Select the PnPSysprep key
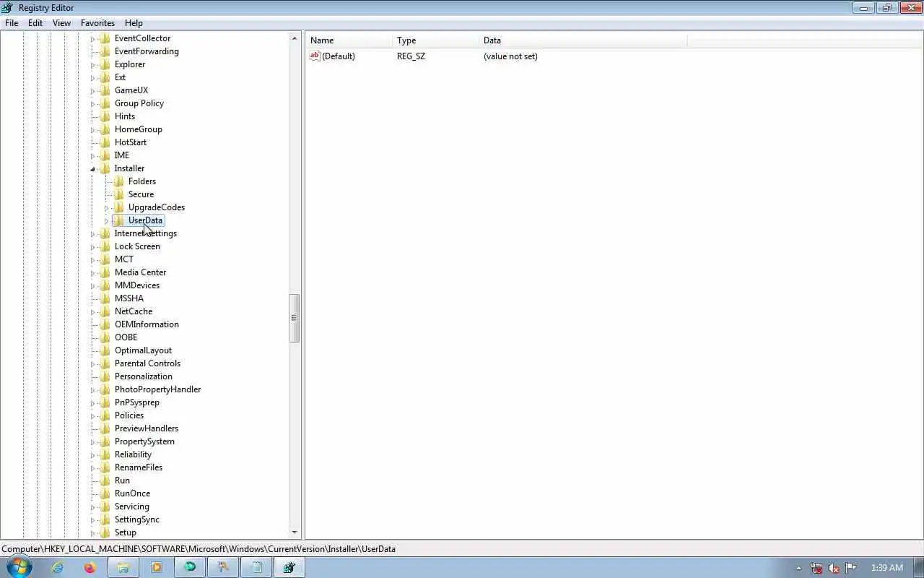The width and height of the screenshot is (924, 578). (x=136, y=402)
